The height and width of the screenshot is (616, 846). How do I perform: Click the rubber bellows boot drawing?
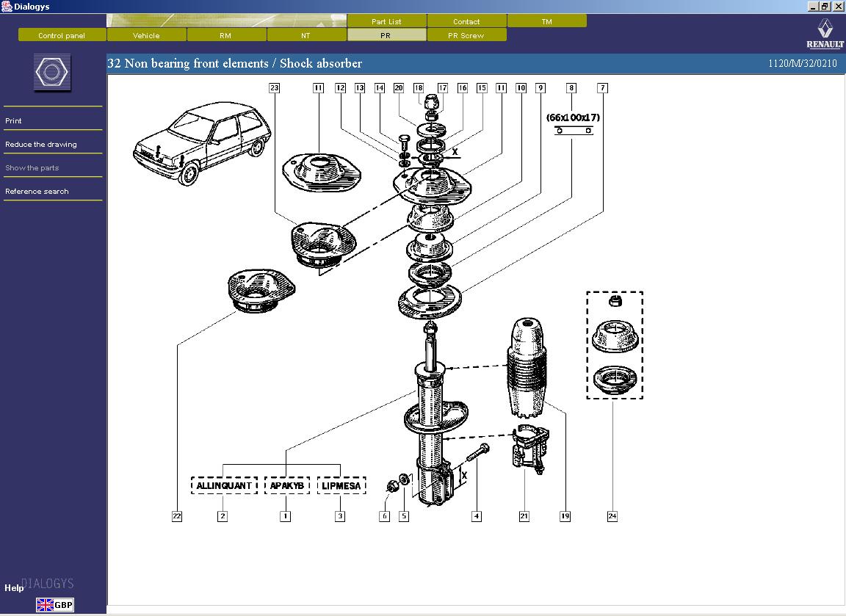(527, 368)
